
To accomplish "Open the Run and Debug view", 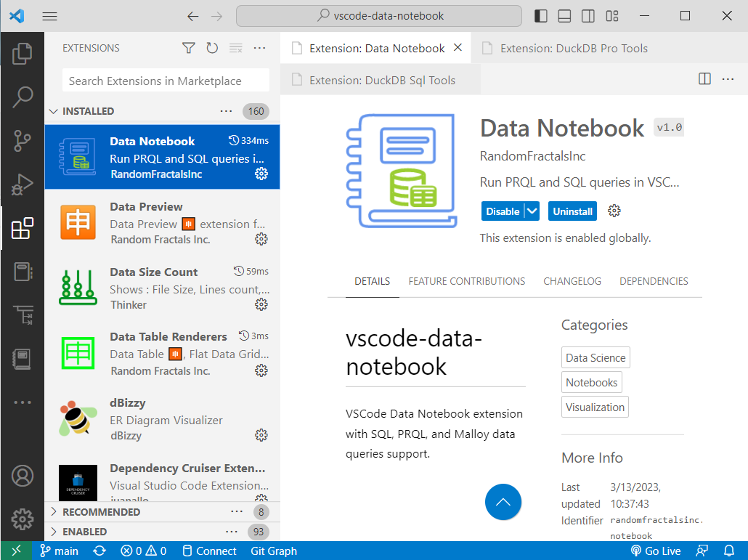I will pyautogui.click(x=23, y=184).
